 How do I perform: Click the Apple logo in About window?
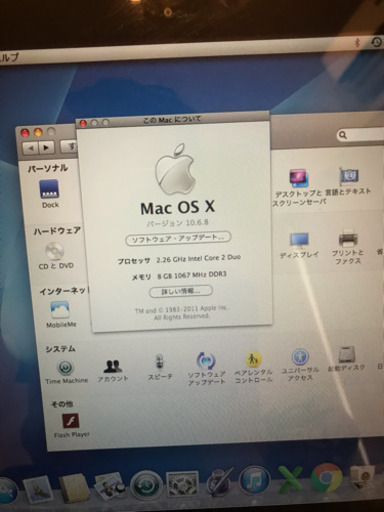tap(175, 169)
